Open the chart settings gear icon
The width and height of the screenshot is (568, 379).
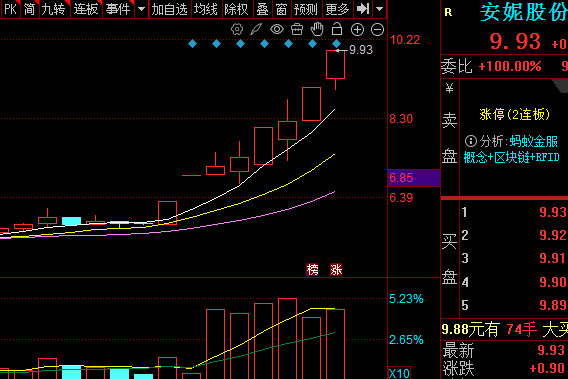pyautogui.click(x=237, y=29)
